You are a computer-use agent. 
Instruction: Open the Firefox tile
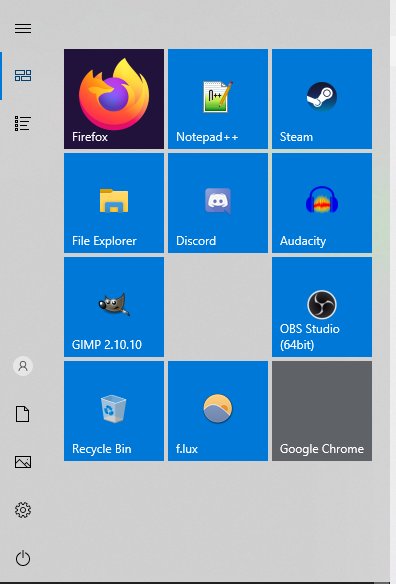click(114, 99)
